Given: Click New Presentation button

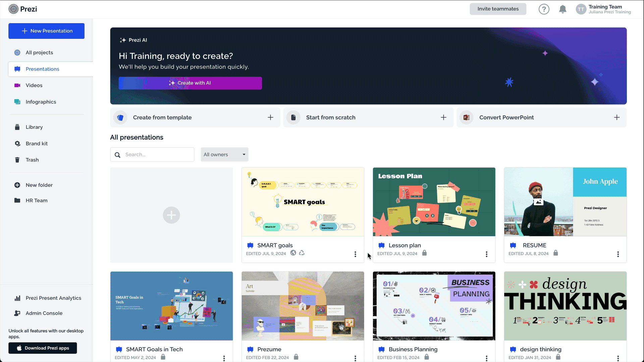Looking at the screenshot, I should click(46, 31).
